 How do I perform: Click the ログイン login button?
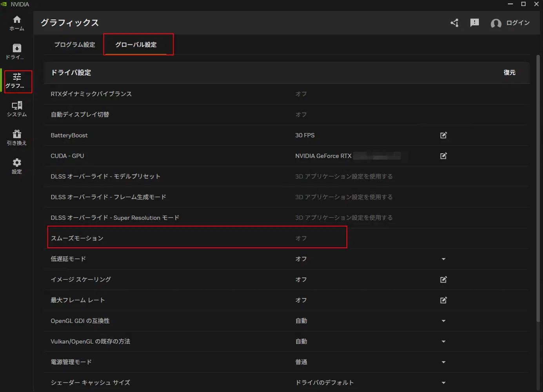click(x=510, y=23)
